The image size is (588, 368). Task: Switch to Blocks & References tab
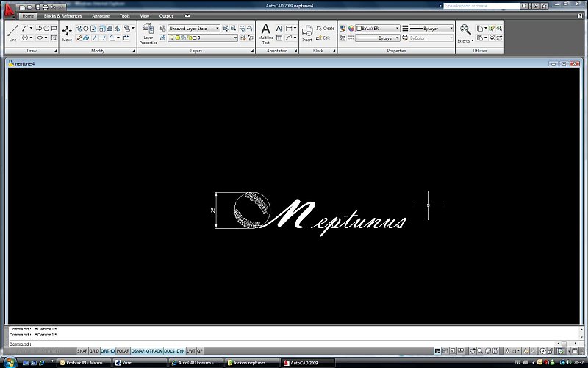coord(62,16)
